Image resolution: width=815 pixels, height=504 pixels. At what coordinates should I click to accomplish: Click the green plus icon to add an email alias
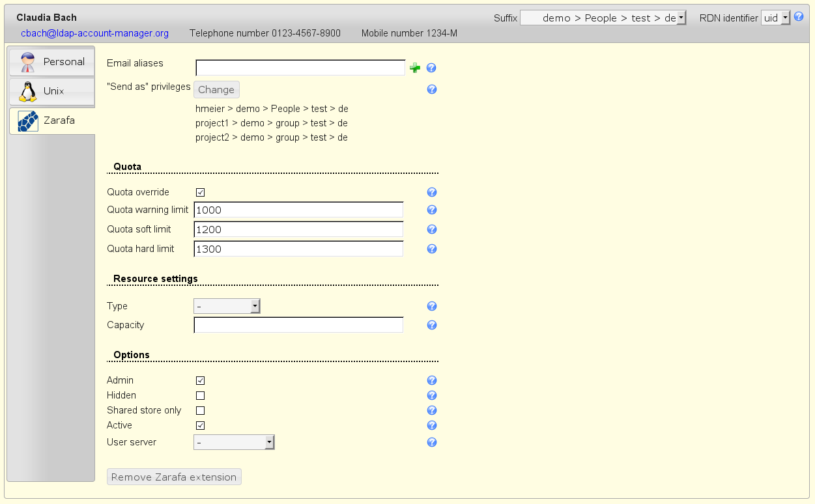click(414, 68)
